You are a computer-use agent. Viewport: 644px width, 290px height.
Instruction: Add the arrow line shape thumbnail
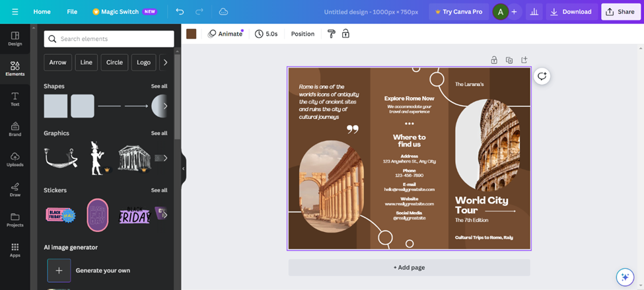[x=136, y=106]
